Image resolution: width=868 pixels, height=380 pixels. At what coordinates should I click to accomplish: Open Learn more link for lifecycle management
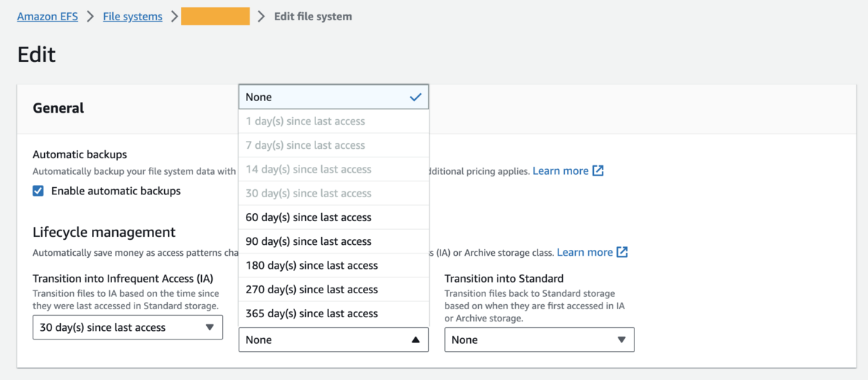(584, 252)
